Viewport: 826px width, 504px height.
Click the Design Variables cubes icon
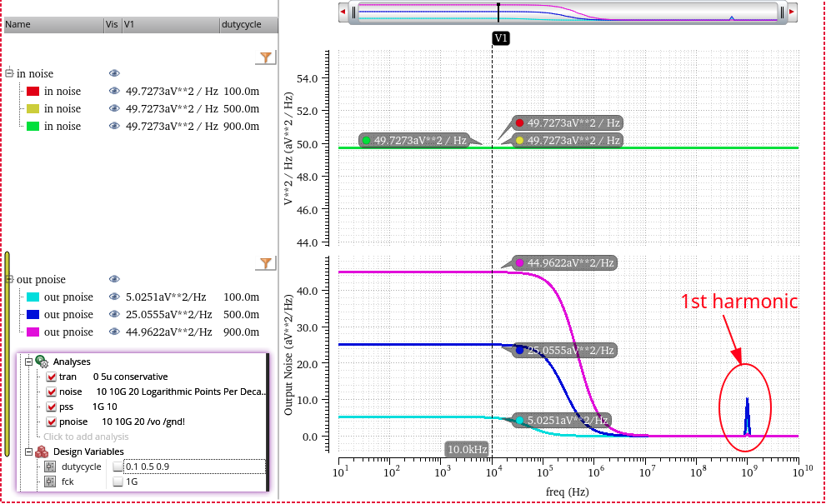42,452
